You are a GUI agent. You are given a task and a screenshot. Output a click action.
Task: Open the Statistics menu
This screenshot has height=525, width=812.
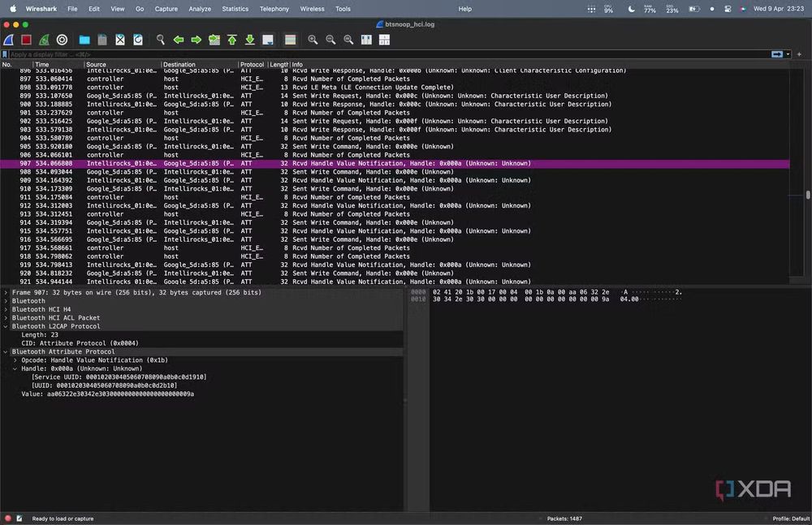235,9
